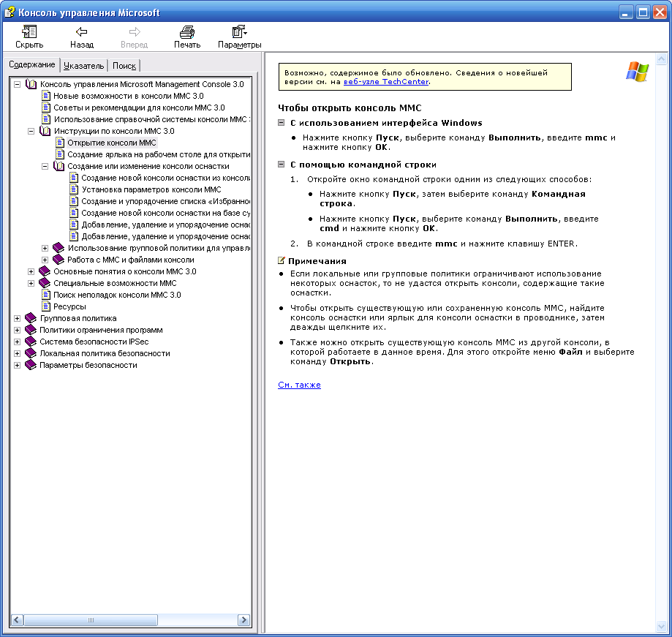Viewport: 672px width, 637px height.
Task: Click the page icon of Открытие консоли MMC
Action: (60, 143)
